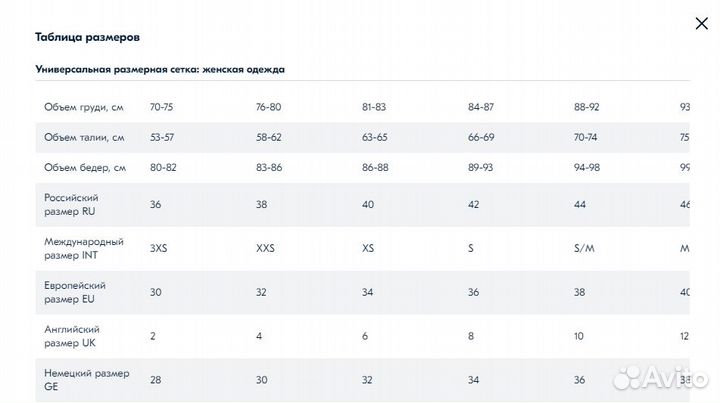Select English UK size 8 cell
Image resolution: width=720 pixels, height=403 pixels.
[x=471, y=336]
